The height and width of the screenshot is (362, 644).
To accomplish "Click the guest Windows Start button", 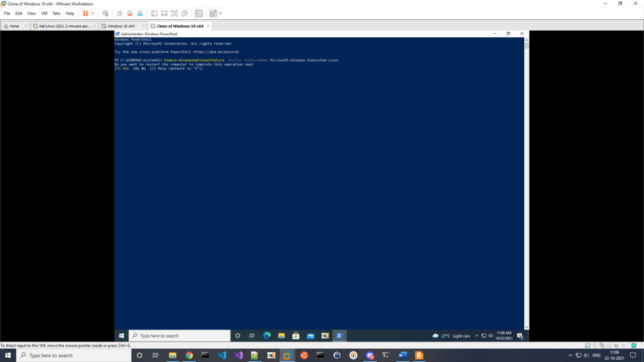I will point(122,336).
